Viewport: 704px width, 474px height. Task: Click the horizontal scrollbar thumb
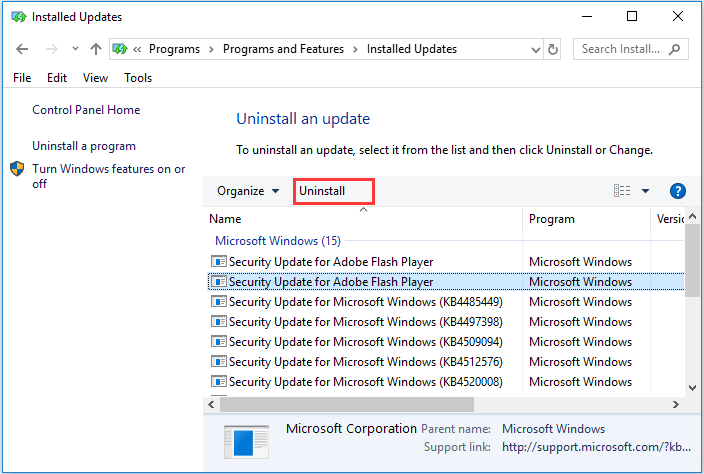(x=347, y=404)
